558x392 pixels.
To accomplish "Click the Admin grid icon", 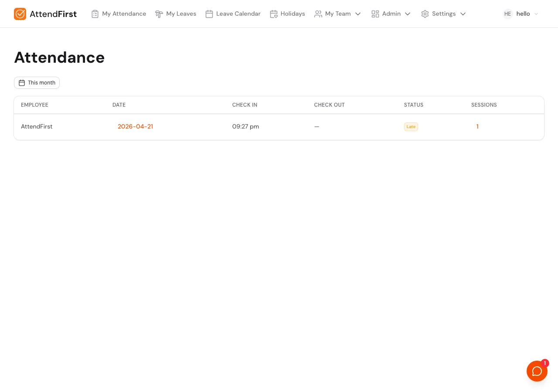I will [x=375, y=14].
